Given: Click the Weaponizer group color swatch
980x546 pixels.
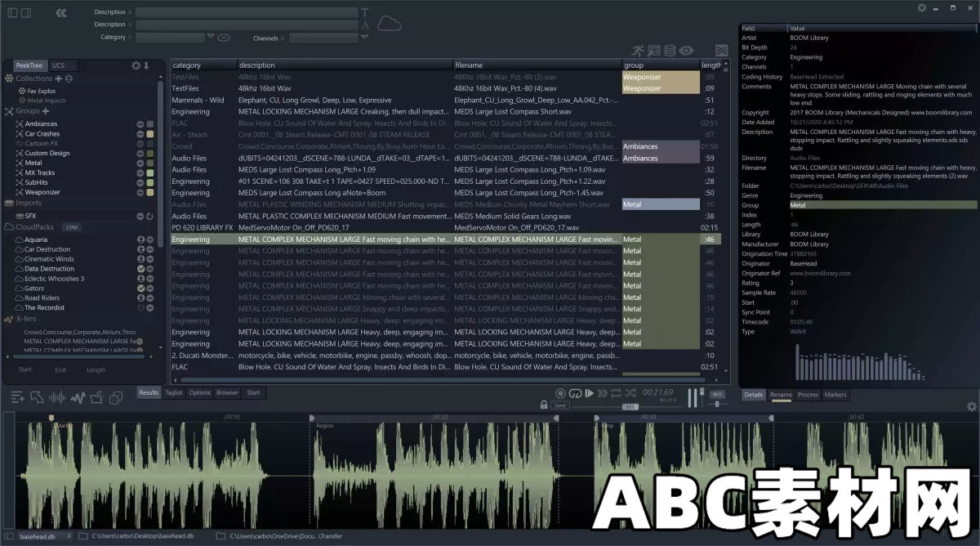Looking at the screenshot, I should (150, 192).
